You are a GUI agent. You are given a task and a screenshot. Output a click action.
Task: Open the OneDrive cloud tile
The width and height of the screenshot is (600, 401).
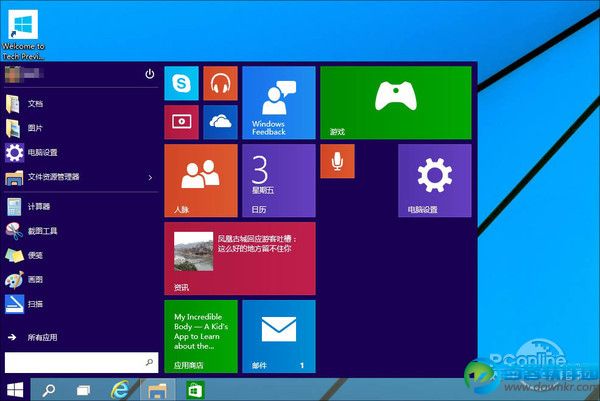coord(219,122)
